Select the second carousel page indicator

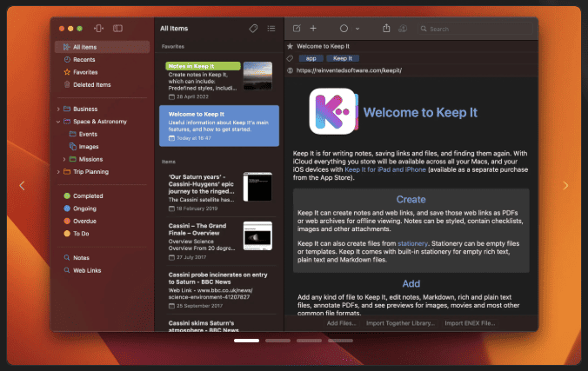click(x=277, y=341)
